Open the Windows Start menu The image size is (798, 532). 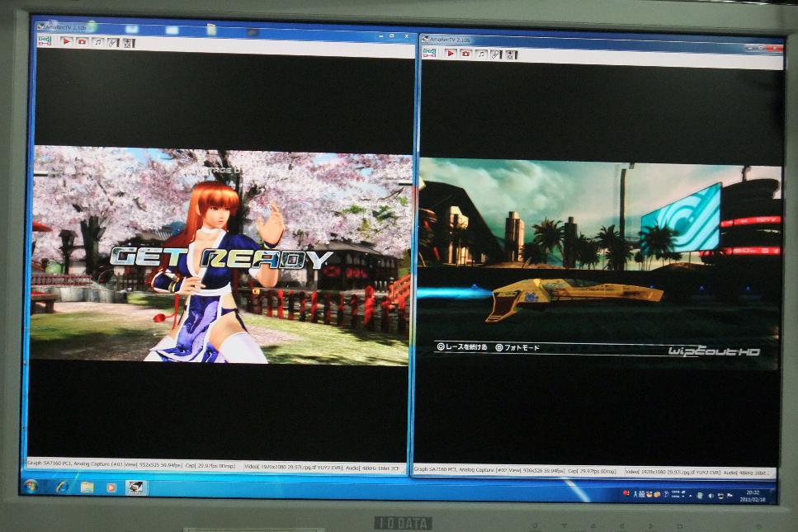click(31, 486)
